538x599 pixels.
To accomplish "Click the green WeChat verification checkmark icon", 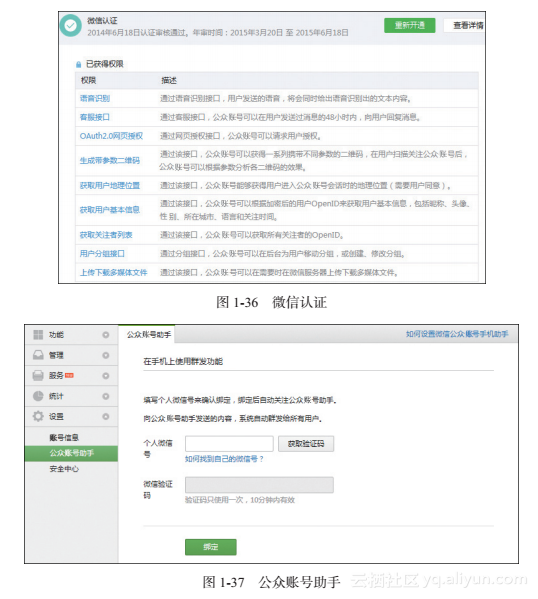I will [70, 26].
